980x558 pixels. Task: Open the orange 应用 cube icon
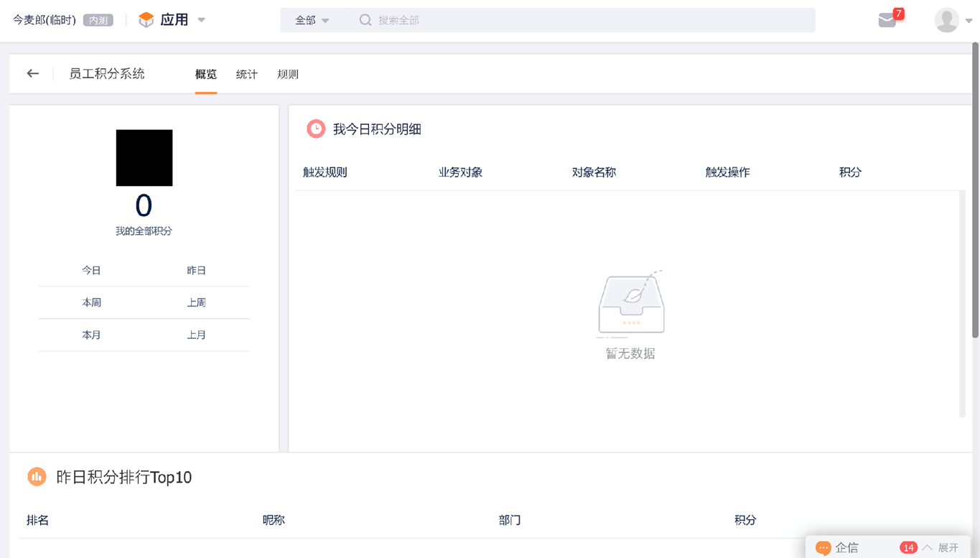click(146, 20)
